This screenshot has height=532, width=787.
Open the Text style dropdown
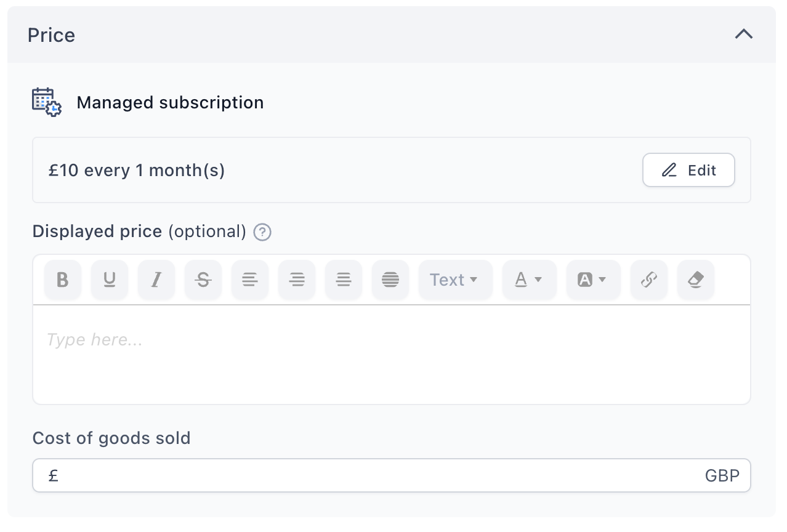click(456, 280)
